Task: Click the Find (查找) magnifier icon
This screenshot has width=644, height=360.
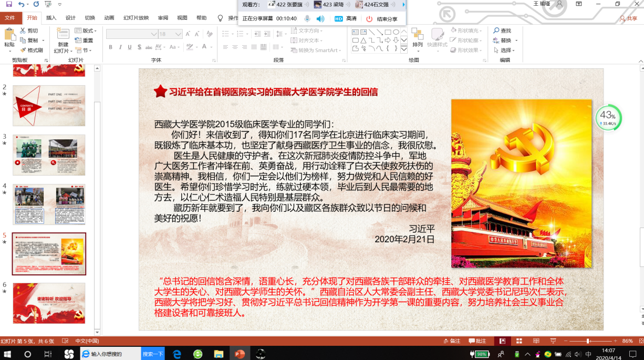Action: pos(496,31)
